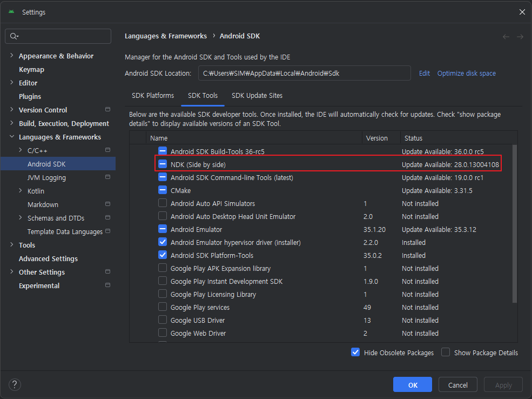Check Google Play Licensing Library
The image size is (532, 399).
(x=163, y=294)
